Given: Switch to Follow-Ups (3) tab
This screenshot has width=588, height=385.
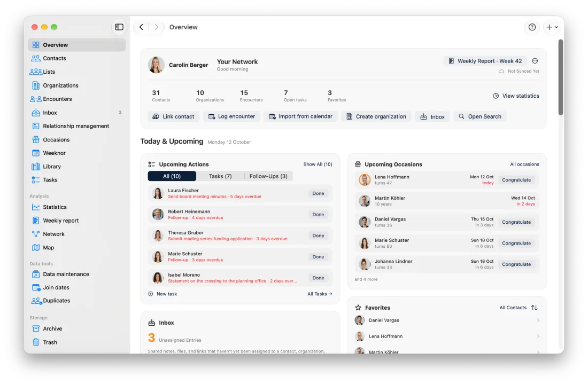Looking at the screenshot, I should [x=268, y=176].
